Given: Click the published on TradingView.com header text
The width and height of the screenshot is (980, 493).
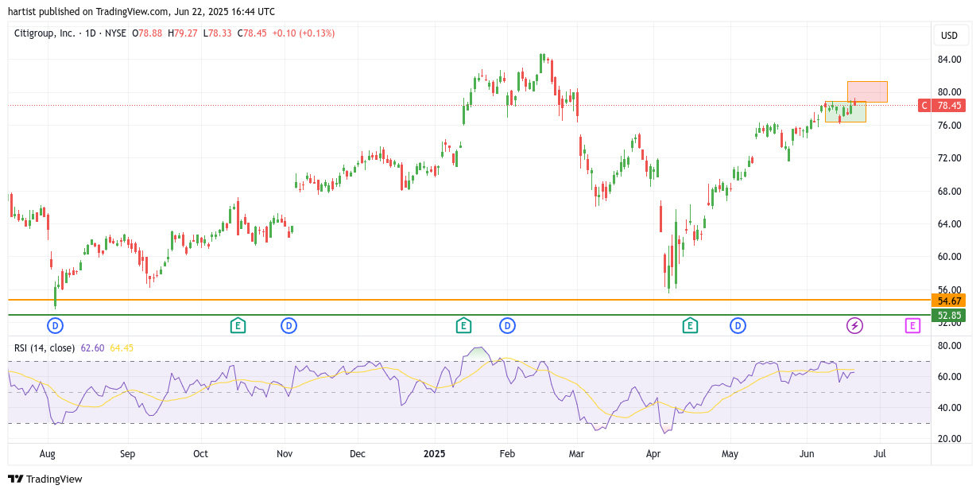Looking at the screenshot, I should pyautogui.click(x=141, y=11).
